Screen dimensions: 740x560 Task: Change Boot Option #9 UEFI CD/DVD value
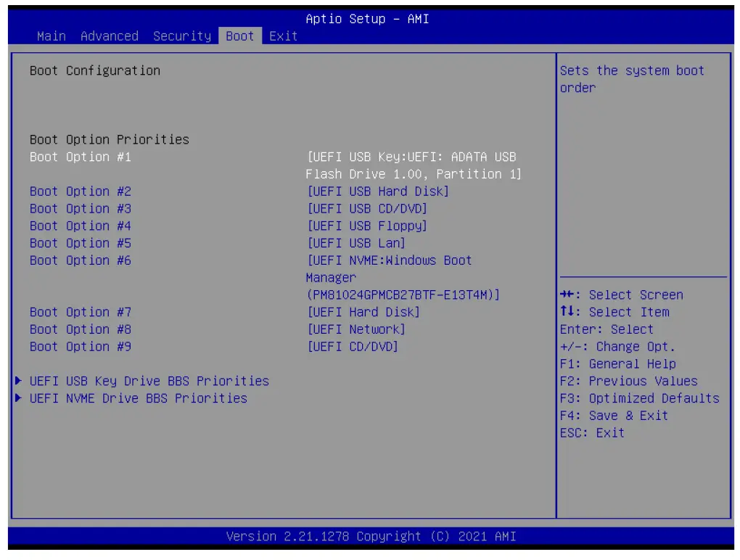pyautogui.click(x=353, y=347)
